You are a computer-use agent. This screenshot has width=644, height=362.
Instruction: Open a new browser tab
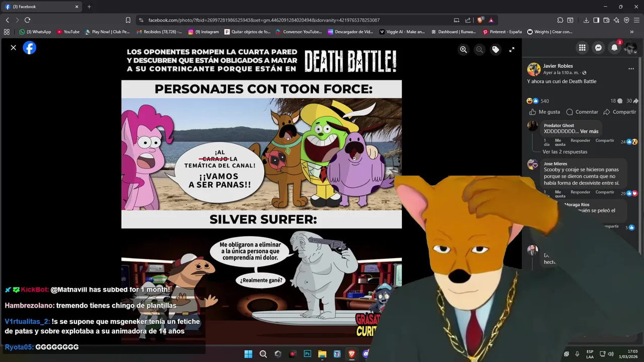point(89,7)
